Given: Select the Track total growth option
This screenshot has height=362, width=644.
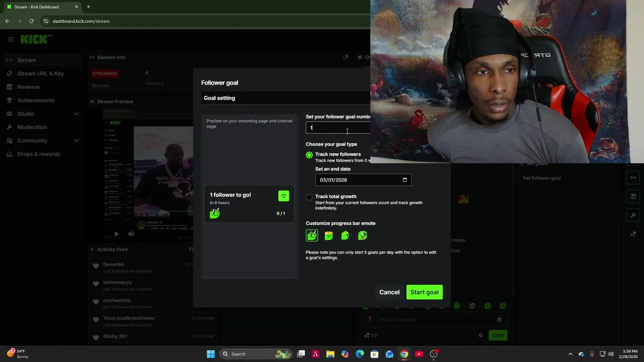Looking at the screenshot, I should pos(309,197).
